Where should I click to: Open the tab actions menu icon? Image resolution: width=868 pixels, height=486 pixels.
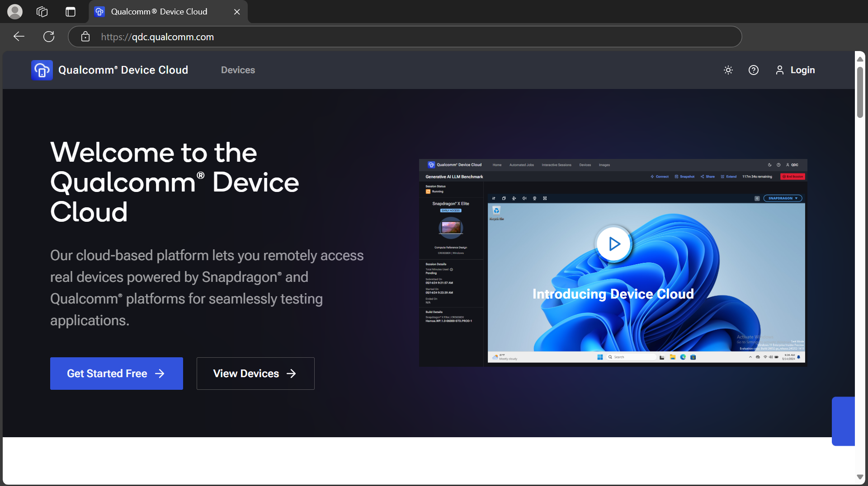tap(71, 12)
